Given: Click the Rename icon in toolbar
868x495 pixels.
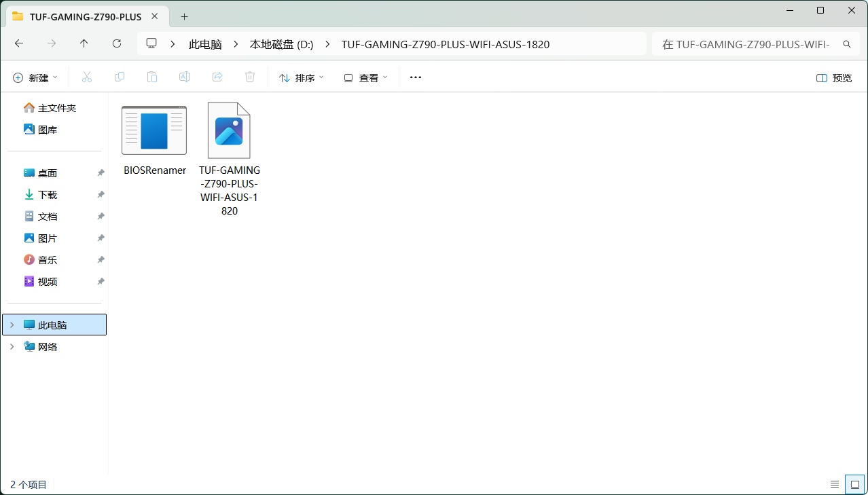Looking at the screenshot, I should 185,77.
